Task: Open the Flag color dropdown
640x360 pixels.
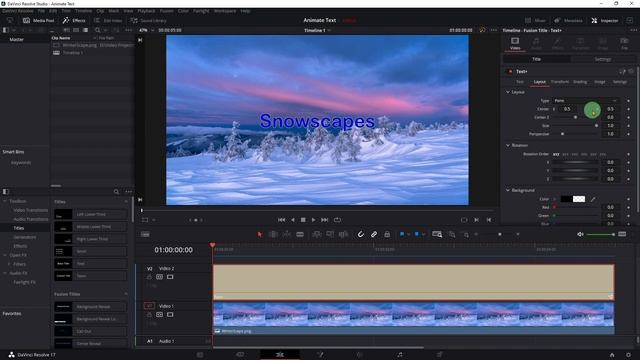Action: [408, 235]
